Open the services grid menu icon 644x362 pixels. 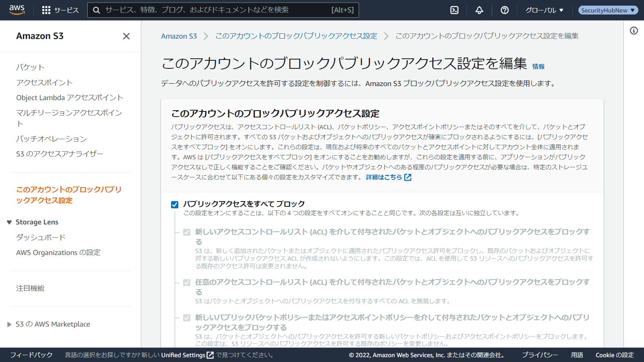[x=46, y=10]
